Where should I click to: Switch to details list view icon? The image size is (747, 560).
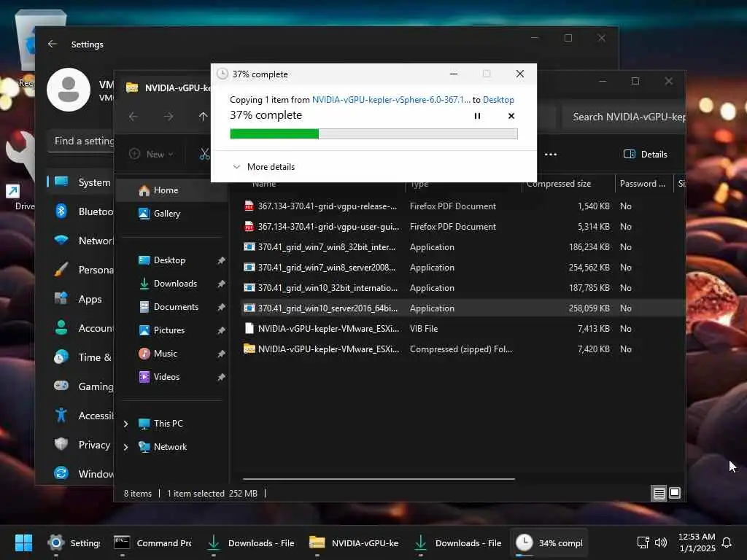[659, 494]
